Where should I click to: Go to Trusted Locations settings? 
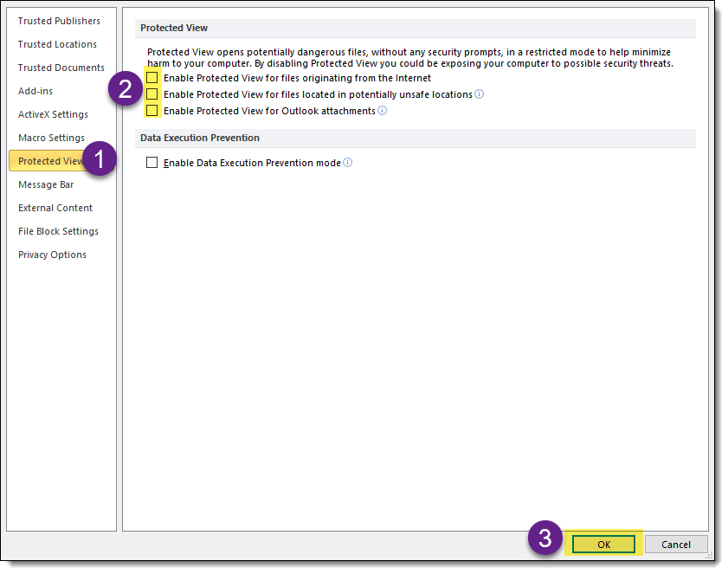tap(57, 44)
